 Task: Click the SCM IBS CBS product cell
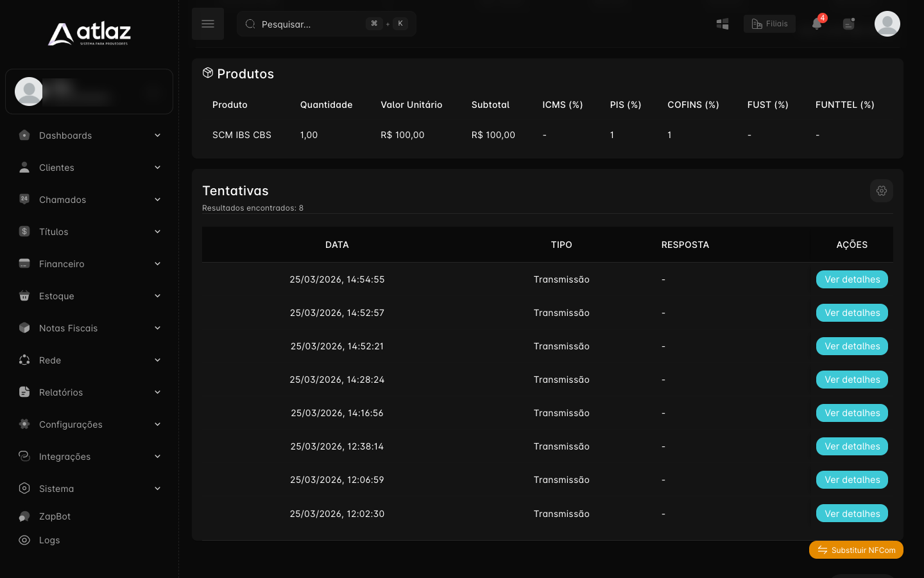coord(242,135)
